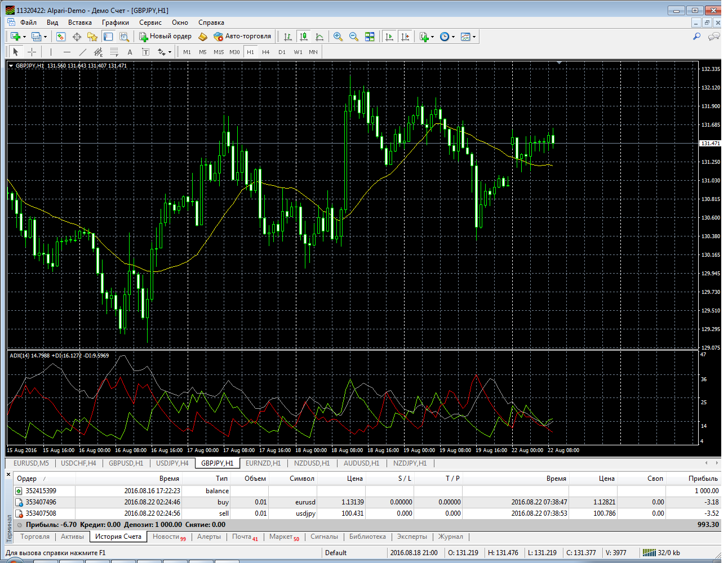Open the Сервис menu

(150, 23)
